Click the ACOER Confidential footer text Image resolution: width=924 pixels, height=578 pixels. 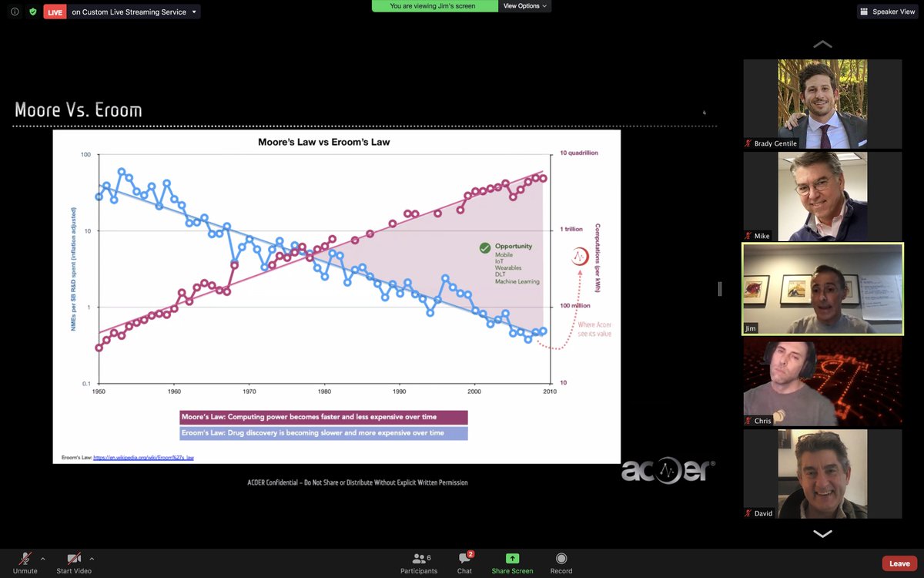pyautogui.click(x=357, y=482)
